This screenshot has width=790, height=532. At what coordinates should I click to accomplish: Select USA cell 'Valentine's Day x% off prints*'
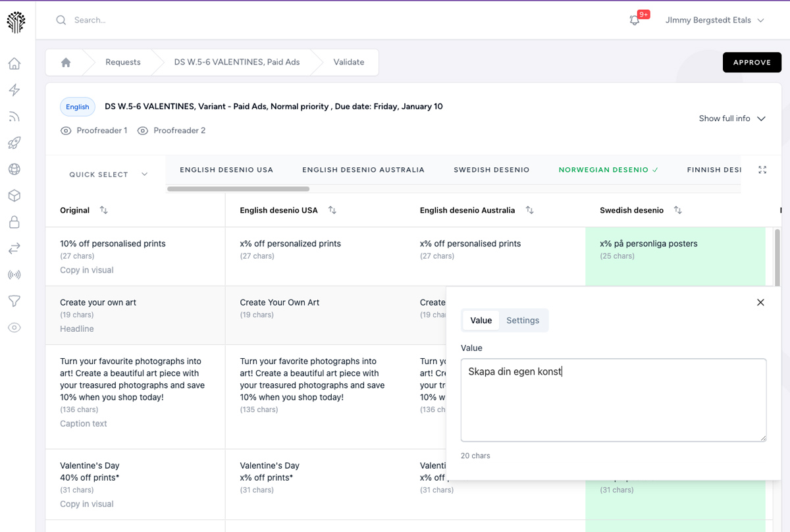click(315, 485)
